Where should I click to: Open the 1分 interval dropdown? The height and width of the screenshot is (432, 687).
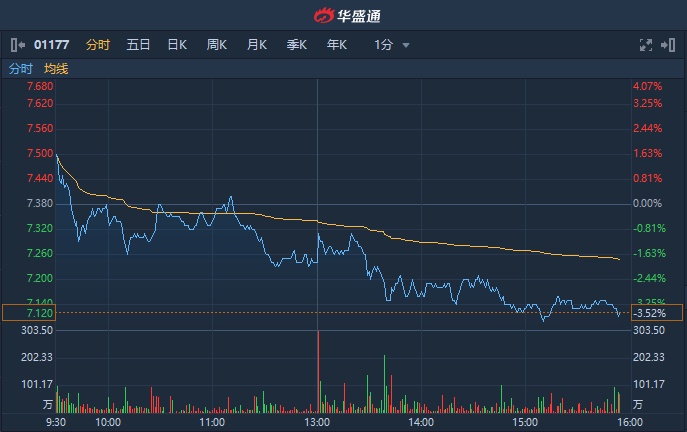click(x=392, y=45)
